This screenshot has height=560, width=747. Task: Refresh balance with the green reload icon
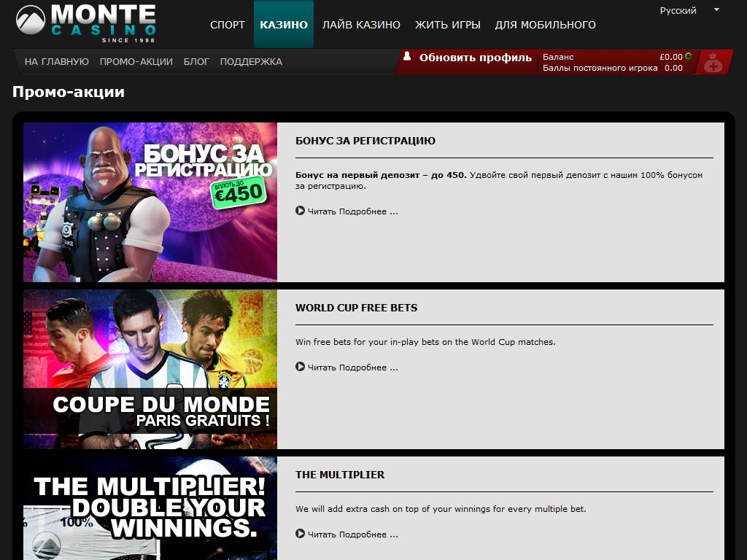(x=688, y=56)
